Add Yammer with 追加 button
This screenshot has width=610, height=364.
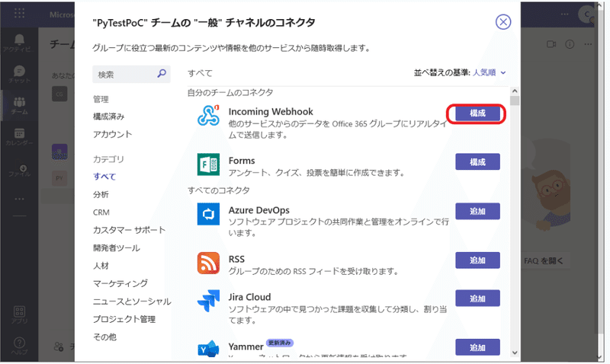pos(477,347)
